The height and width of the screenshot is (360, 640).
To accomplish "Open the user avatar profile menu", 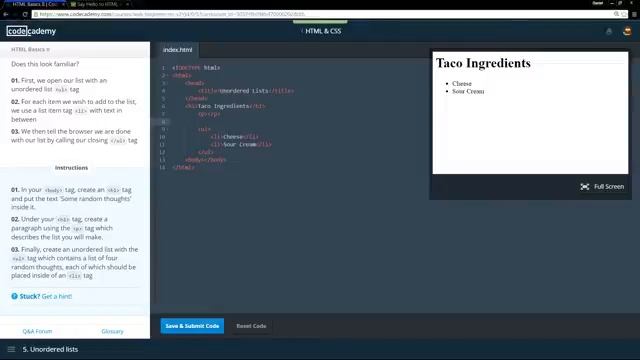I will pyautogui.click(x=627, y=31).
